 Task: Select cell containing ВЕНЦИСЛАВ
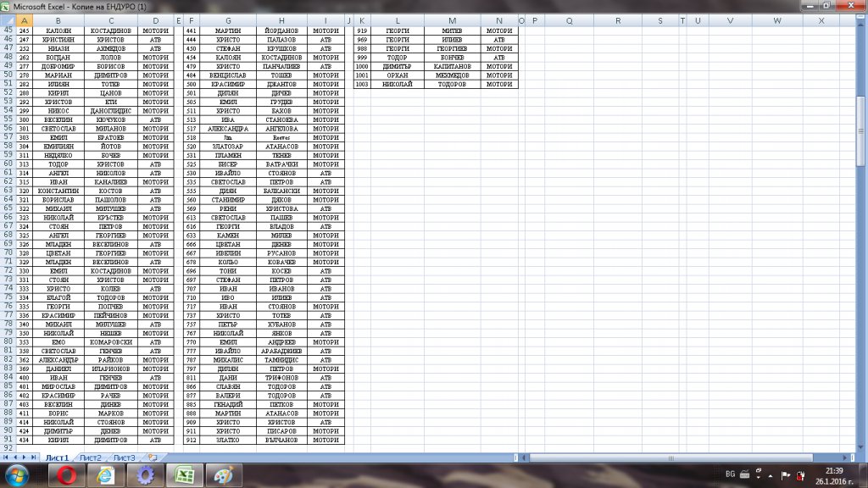(227, 75)
